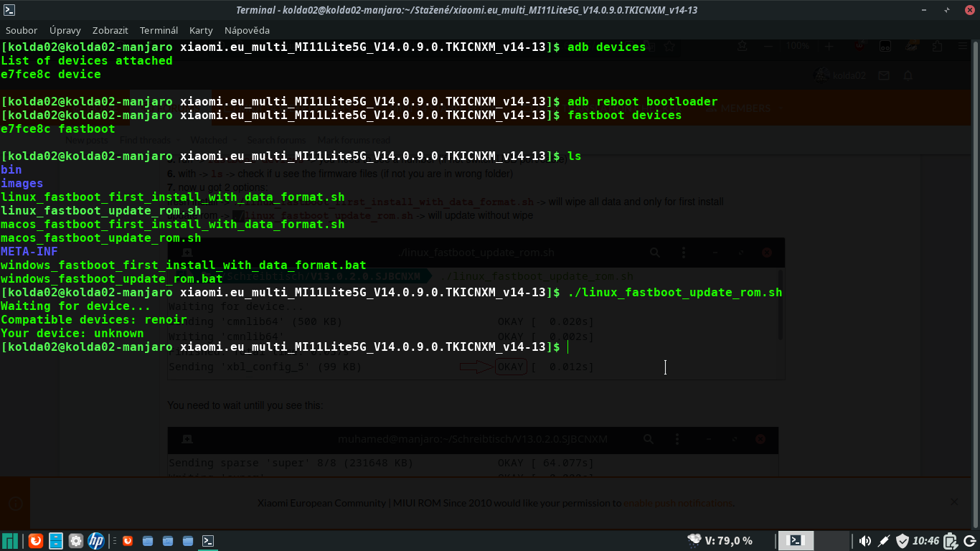Screen dimensions: 980x551
Task: Click the 'fastboot devices' command text
Action: (x=625, y=116)
